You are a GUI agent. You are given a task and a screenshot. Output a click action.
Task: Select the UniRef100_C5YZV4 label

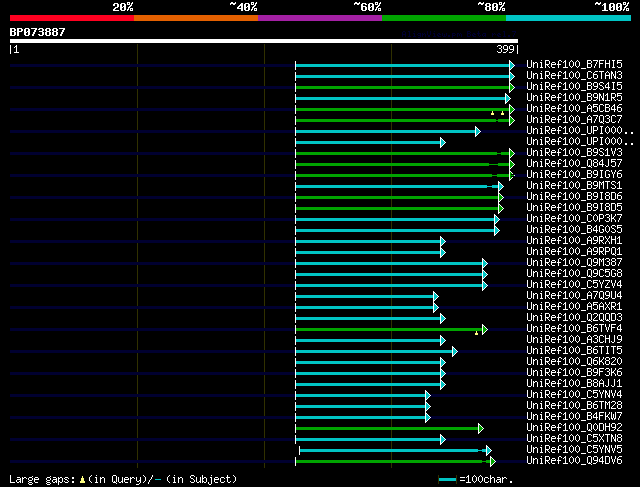tap(574, 285)
